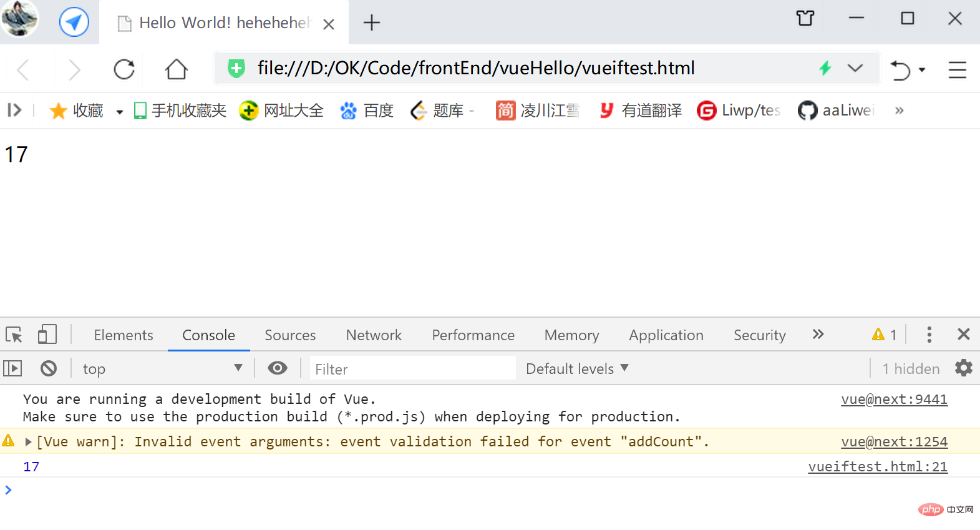Click the browser forward arrow
Image resolution: width=980 pixels, height=530 pixels.
click(74, 69)
